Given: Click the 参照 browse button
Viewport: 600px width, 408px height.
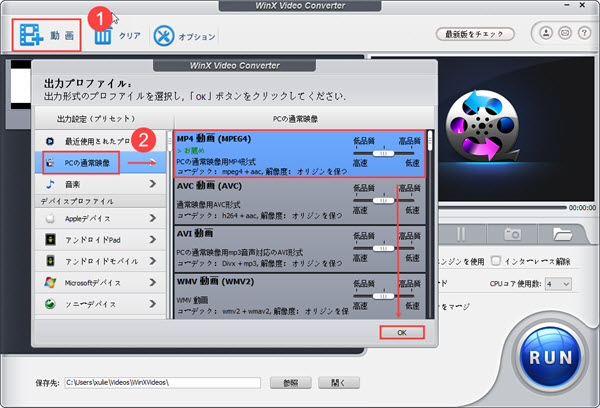Looking at the screenshot, I should pyautogui.click(x=290, y=383).
